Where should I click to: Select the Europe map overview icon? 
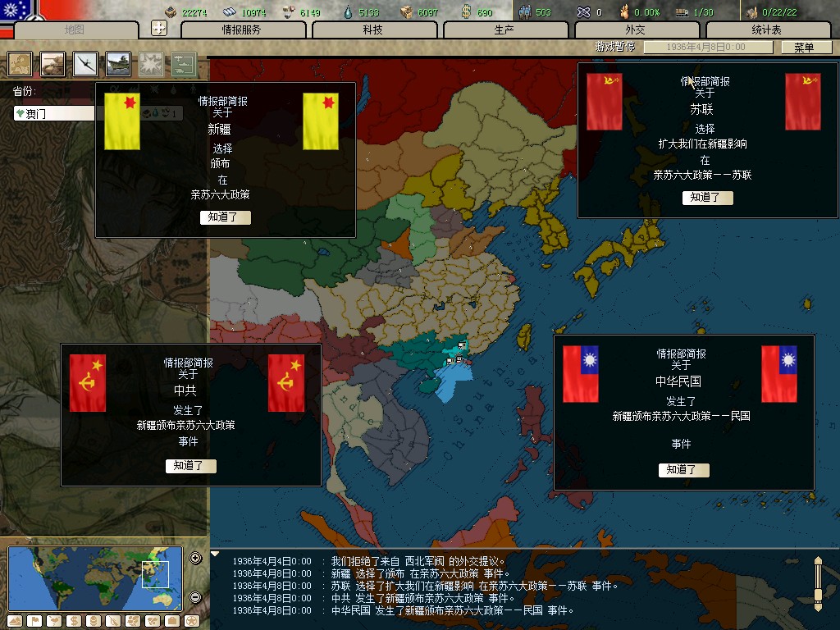[x=20, y=64]
